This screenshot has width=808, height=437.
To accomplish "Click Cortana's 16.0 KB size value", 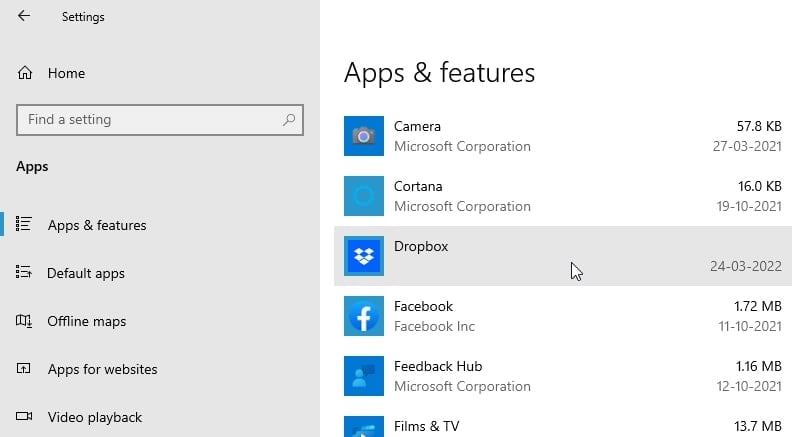I will pyautogui.click(x=760, y=186).
